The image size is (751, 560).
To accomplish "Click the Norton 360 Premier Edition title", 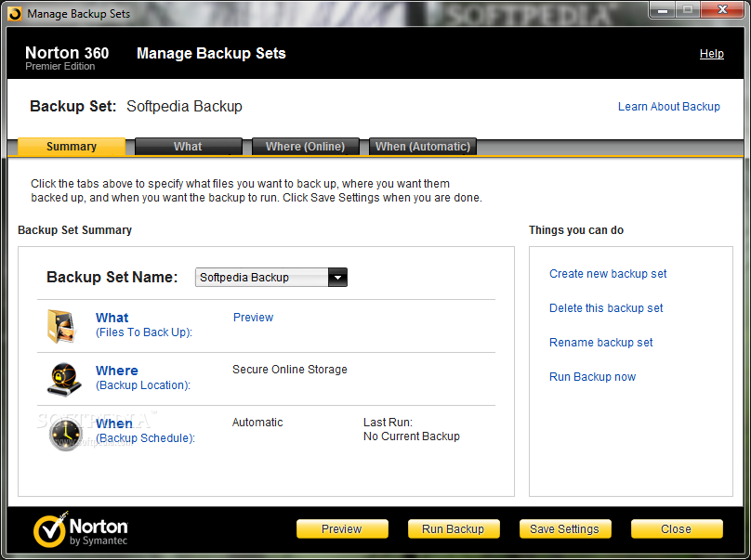I will point(67,58).
